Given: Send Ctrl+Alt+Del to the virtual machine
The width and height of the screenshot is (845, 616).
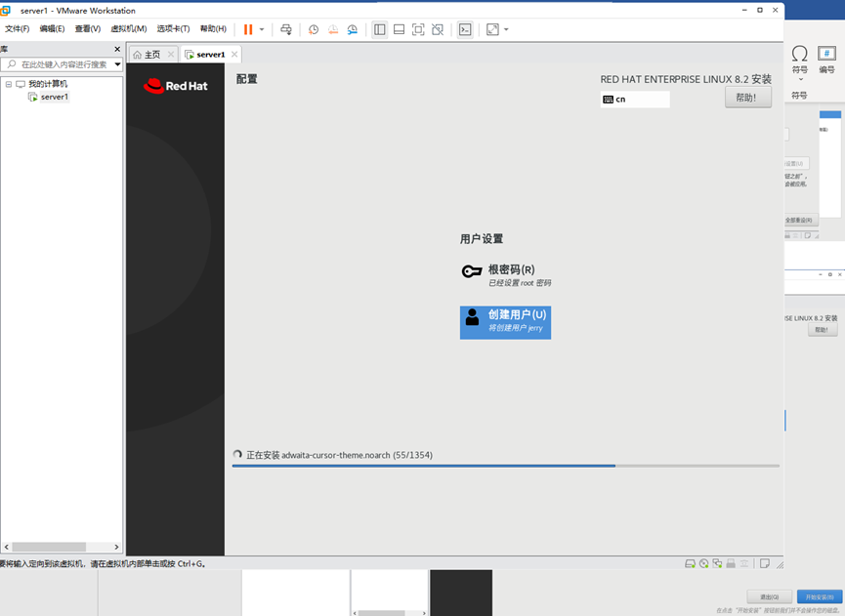Looking at the screenshot, I should 286,29.
